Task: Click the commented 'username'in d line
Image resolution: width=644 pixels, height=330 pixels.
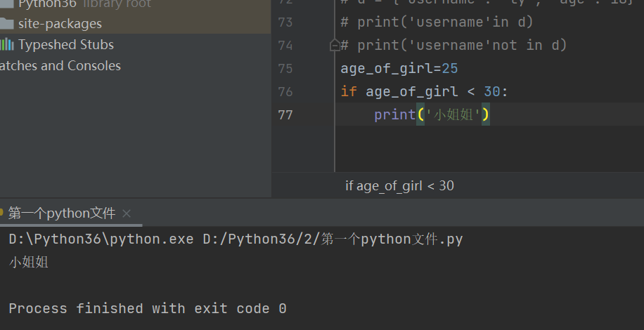Action: pos(436,22)
